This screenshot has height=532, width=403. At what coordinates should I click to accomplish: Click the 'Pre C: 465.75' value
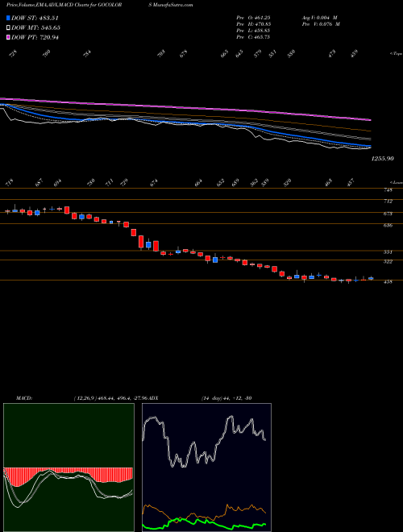tap(253, 37)
